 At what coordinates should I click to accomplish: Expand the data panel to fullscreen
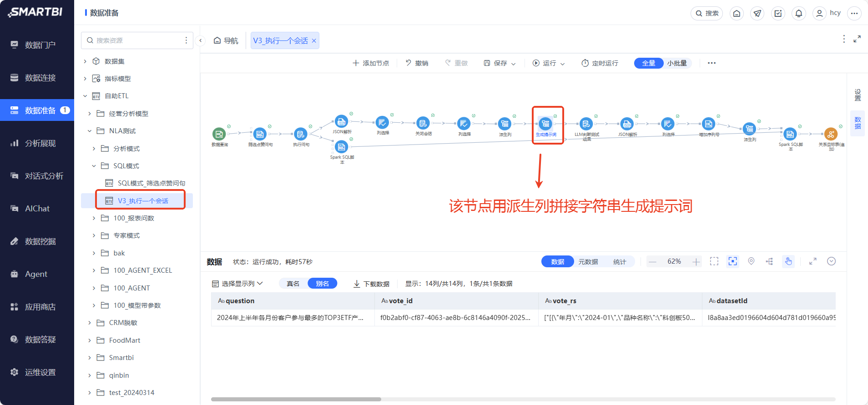pos(813,261)
